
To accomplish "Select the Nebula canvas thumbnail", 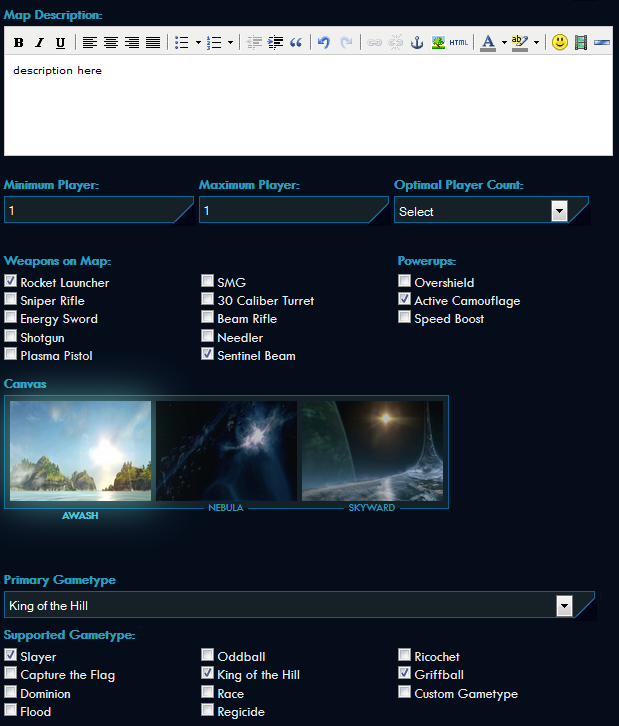I will (226, 451).
